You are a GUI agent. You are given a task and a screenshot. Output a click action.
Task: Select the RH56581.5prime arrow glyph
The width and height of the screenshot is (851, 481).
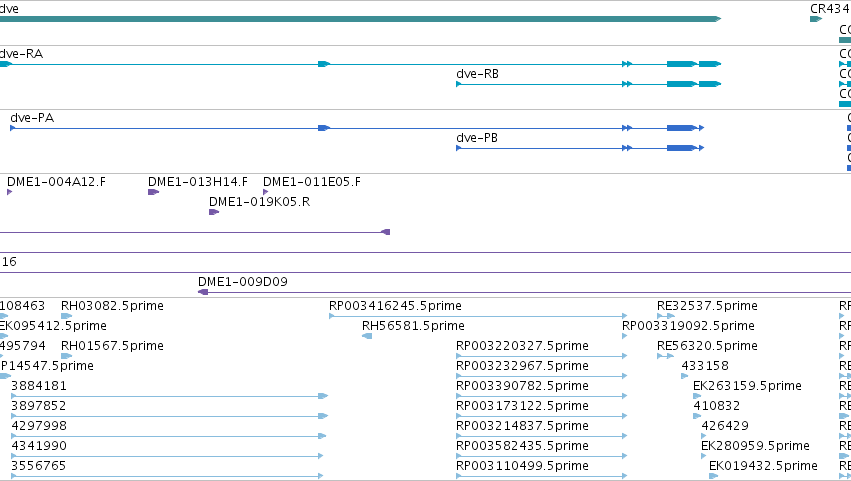pos(367,336)
